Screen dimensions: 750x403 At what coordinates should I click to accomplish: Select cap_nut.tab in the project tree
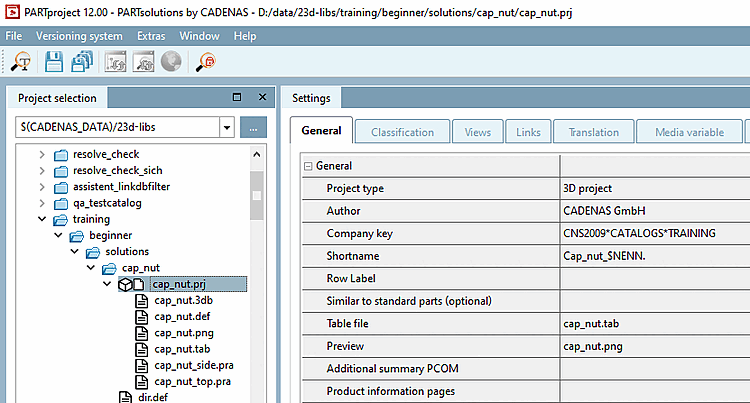[181, 349]
